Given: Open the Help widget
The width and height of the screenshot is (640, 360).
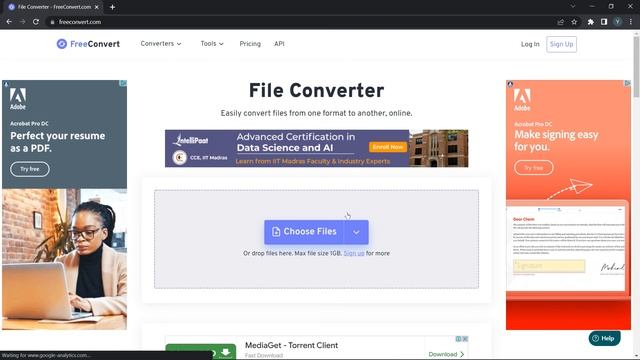Looking at the screenshot, I should (604, 338).
